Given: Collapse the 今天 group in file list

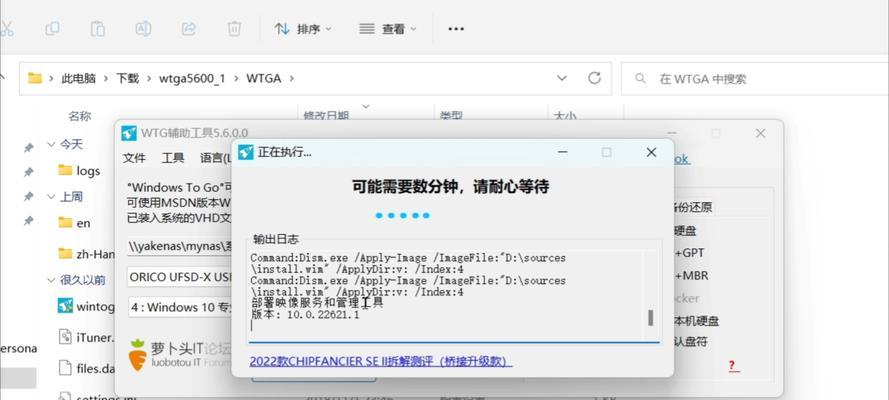Looking at the screenshot, I should tap(52, 144).
